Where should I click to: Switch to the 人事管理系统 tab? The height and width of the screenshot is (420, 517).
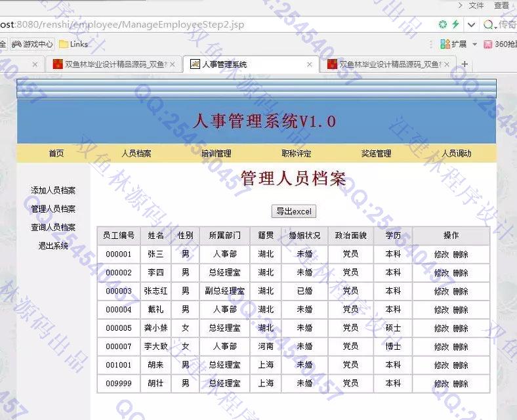pyautogui.click(x=251, y=64)
